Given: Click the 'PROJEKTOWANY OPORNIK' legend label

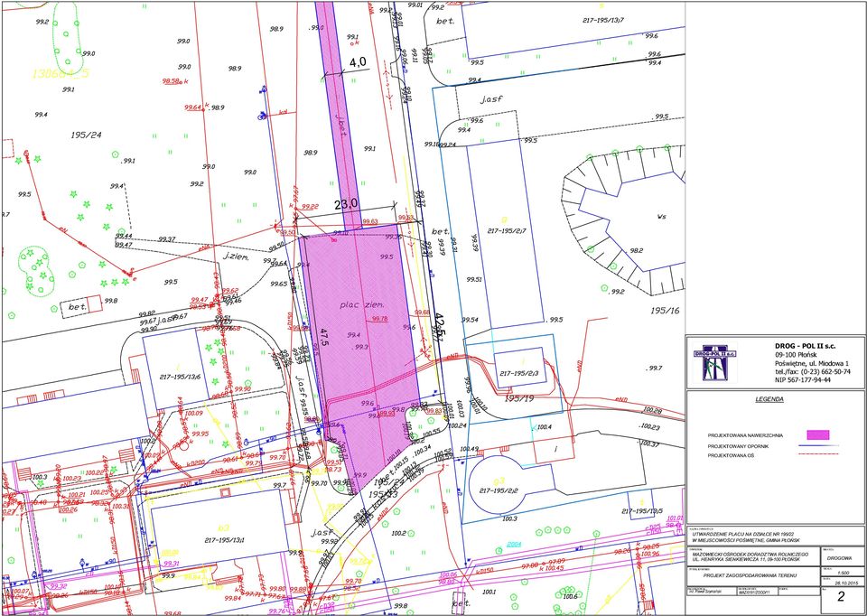Looking at the screenshot, I should coord(738,445).
